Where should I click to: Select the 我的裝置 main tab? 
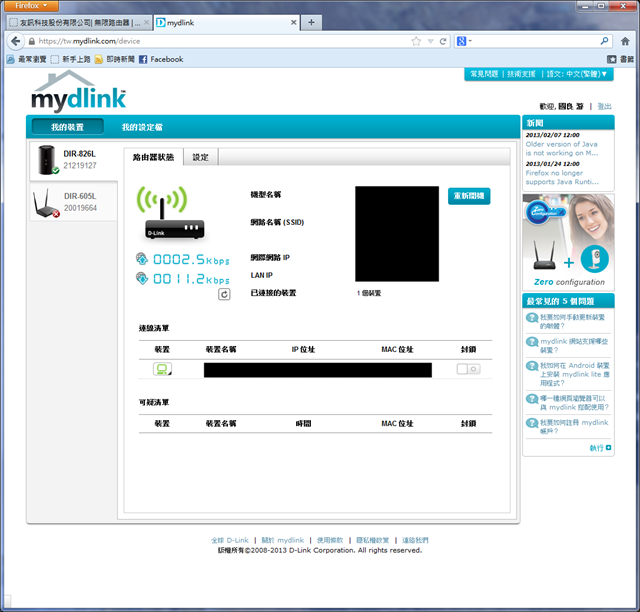click(x=67, y=127)
